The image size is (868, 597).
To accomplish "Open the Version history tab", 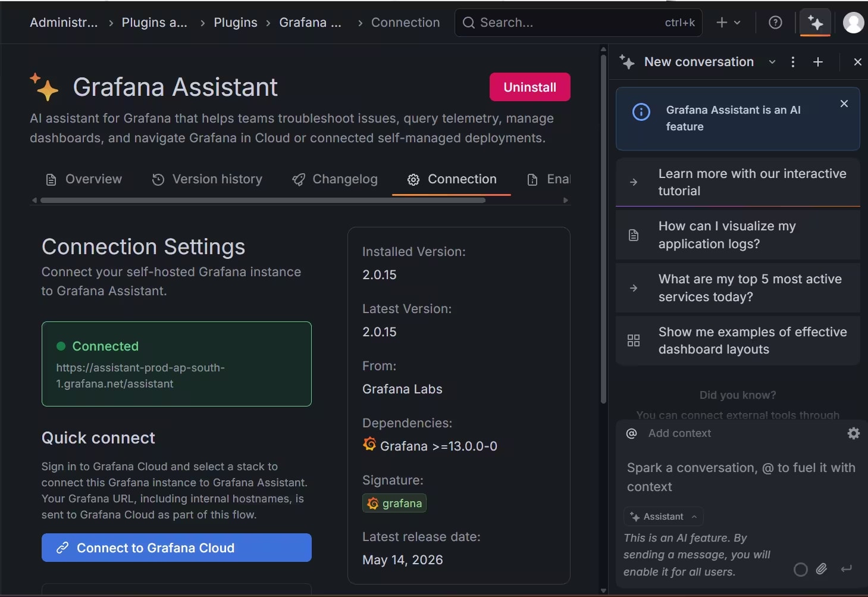I will (207, 179).
